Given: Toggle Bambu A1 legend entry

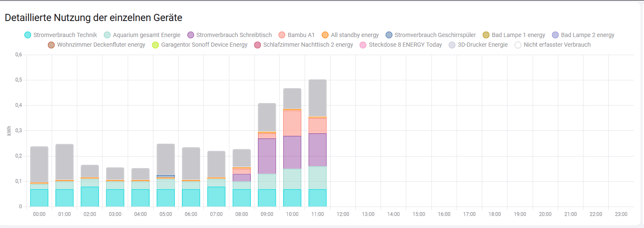Looking at the screenshot, I should tap(297, 35).
